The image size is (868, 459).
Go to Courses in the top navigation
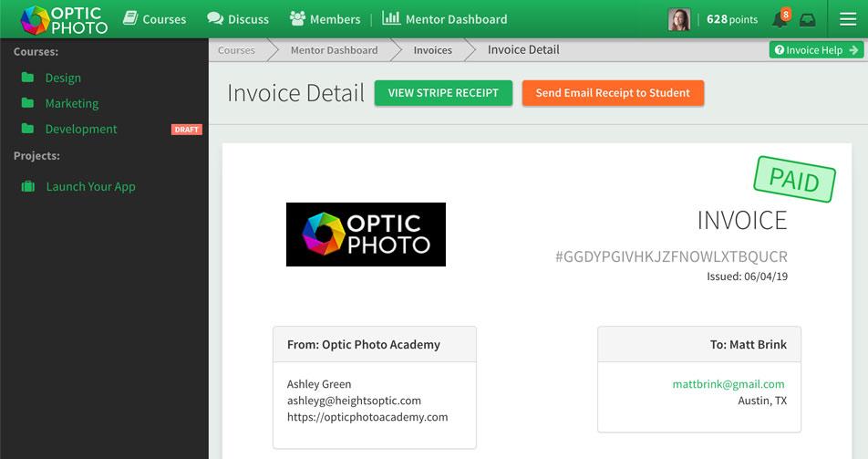click(x=164, y=19)
